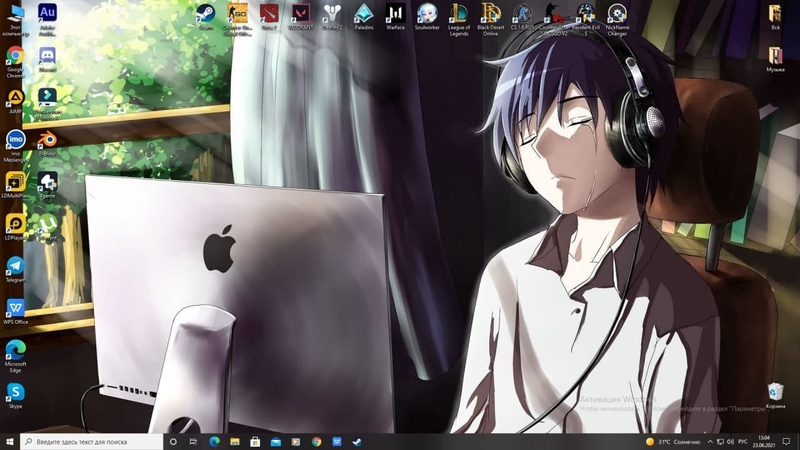Open Microsoft Edge from the taskbar
This screenshot has width=800, height=450.
(x=214, y=441)
